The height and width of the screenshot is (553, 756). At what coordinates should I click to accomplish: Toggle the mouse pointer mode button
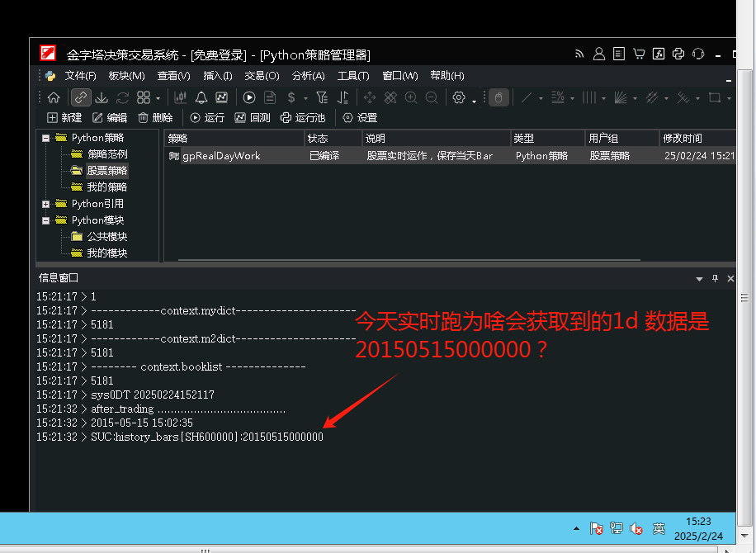(498, 97)
